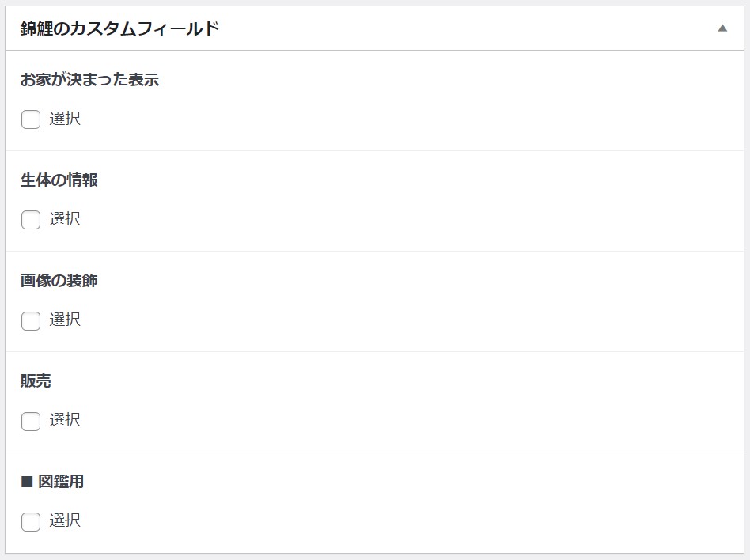Click the お家が決まった表示 field heading
Image resolution: width=750 pixels, height=560 pixels.
tap(89, 80)
